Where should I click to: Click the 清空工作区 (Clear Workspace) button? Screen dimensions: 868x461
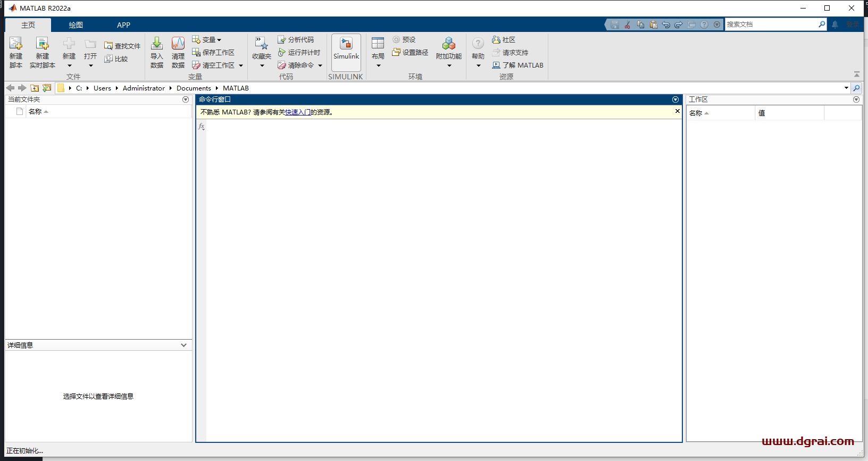[213, 65]
